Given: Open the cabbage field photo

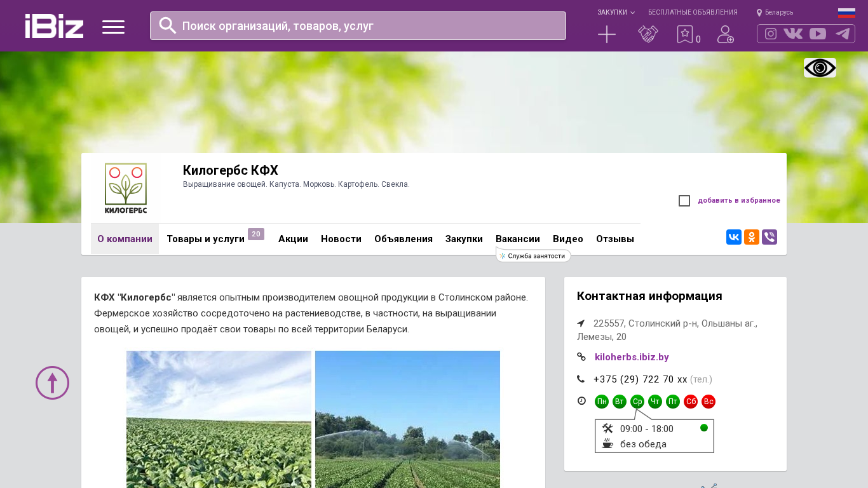Looking at the screenshot, I should tap(219, 419).
